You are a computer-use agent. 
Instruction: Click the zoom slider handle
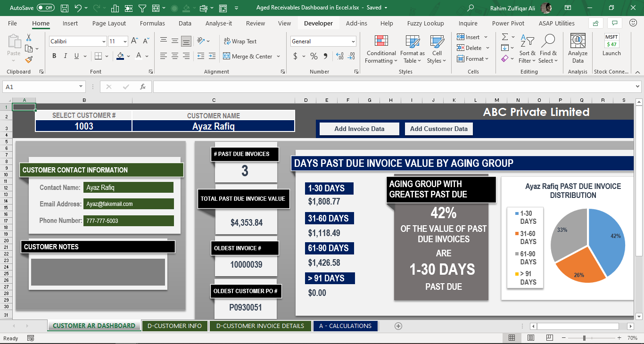[x=584, y=338]
